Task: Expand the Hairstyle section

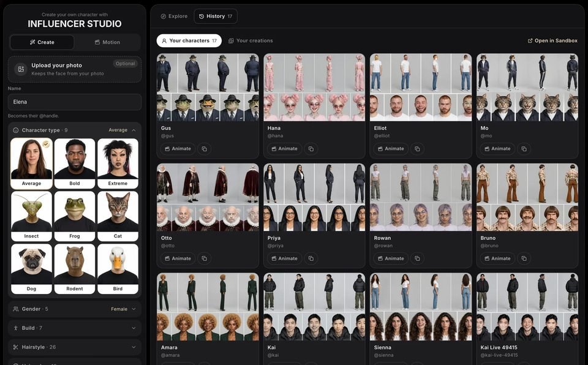Action: pyautogui.click(x=75, y=347)
